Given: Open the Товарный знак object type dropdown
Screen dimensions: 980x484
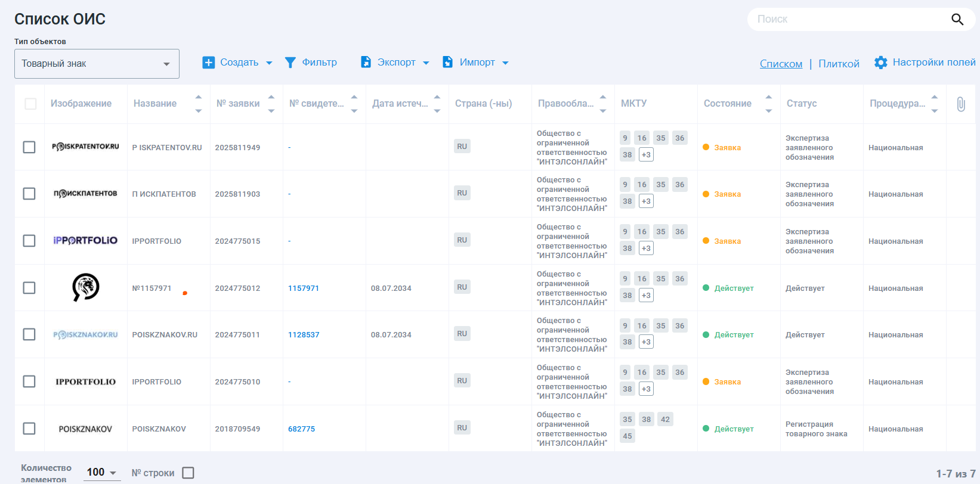Looking at the screenshot, I should tap(97, 64).
